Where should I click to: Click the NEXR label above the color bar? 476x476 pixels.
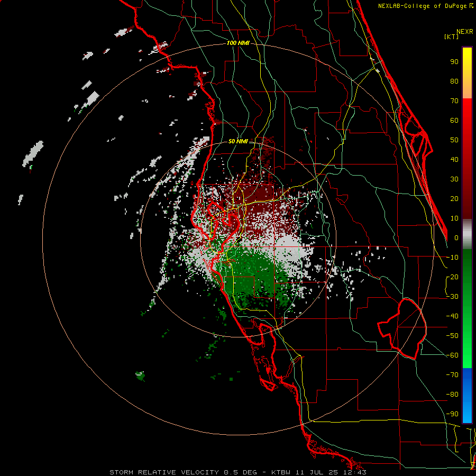465,32
